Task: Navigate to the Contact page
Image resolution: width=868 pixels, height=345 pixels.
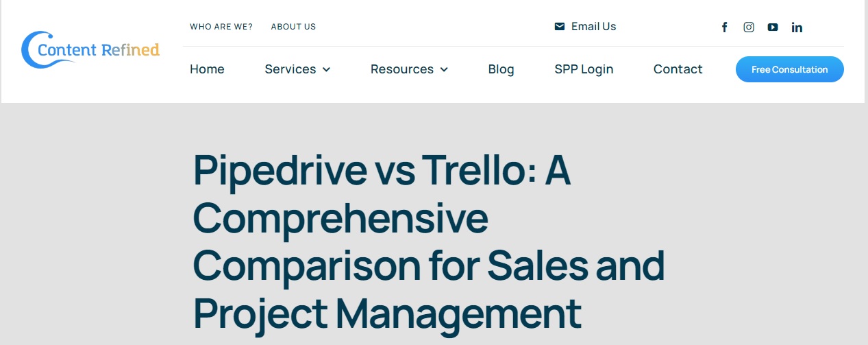Action: coord(678,69)
